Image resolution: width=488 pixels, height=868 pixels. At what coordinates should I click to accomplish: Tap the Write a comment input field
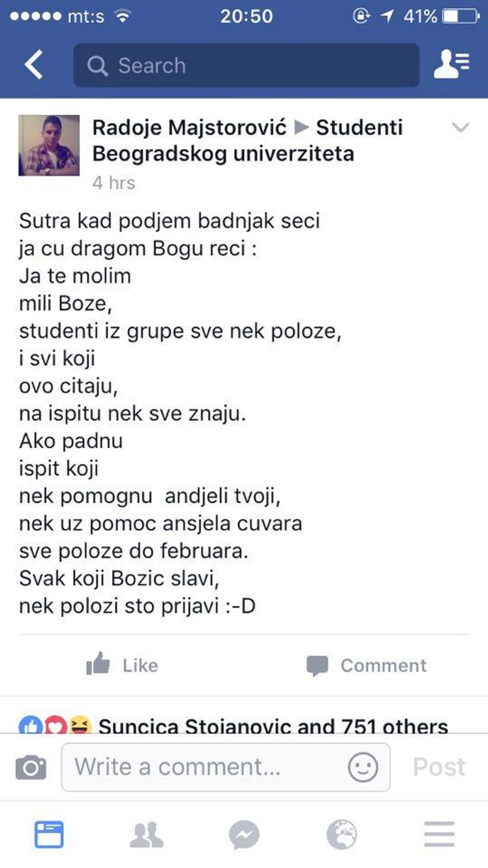[x=208, y=766]
